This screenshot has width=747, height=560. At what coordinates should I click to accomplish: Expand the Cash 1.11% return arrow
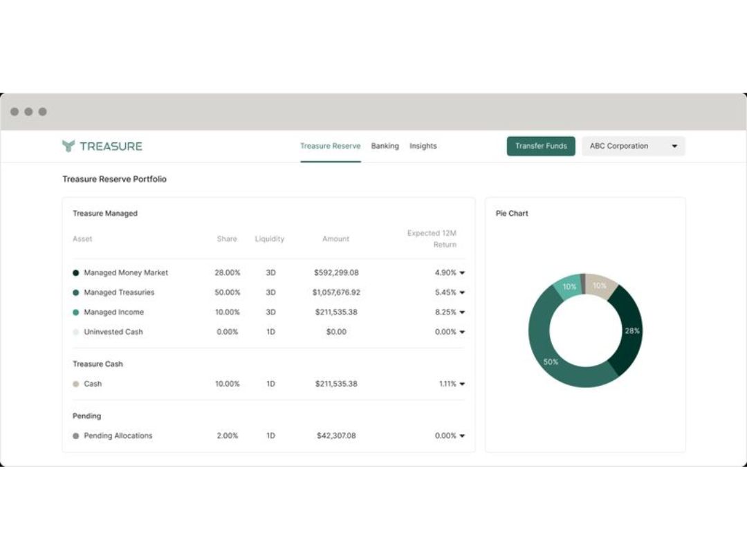pyautogui.click(x=462, y=384)
